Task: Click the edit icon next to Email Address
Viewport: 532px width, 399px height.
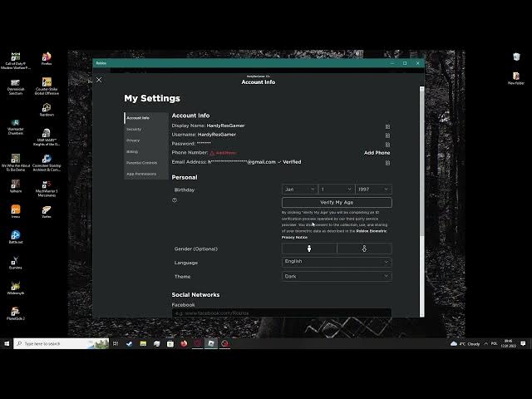Action: coord(387,162)
